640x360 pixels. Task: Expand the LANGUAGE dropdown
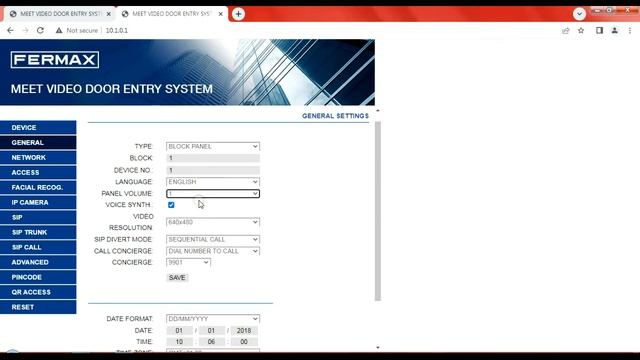(x=213, y=182)
